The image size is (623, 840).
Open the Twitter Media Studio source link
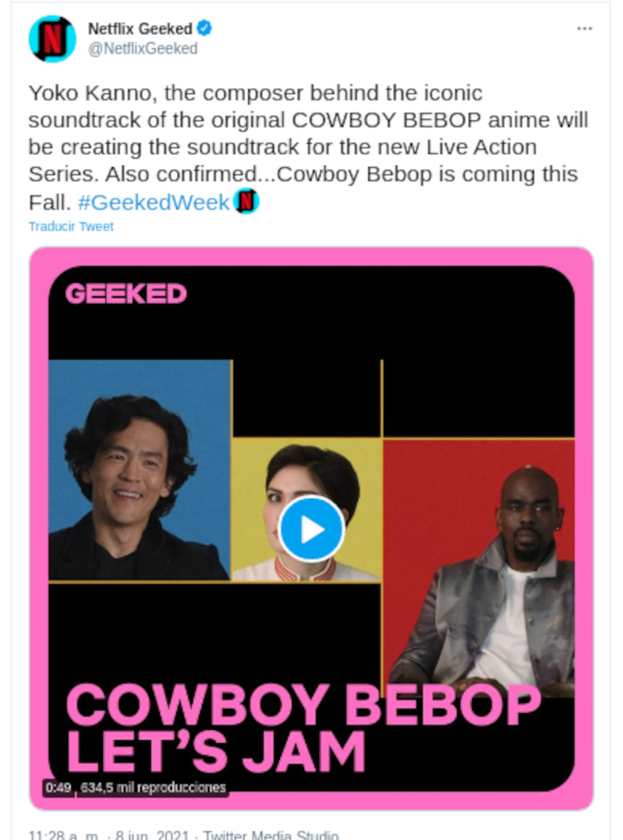[270, 834]
